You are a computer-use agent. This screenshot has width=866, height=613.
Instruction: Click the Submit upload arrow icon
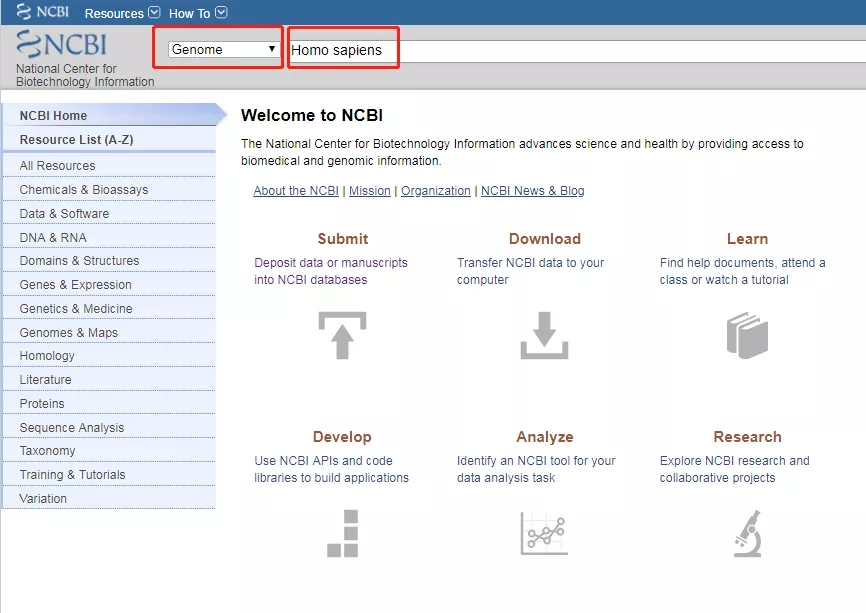pos(342,335)
